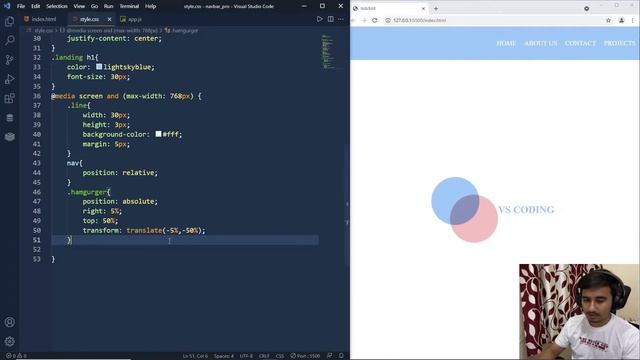The height and width of the screenshot is (360, 640).
Task: Click line number 36 in the gutter
Action: [37, 96]
